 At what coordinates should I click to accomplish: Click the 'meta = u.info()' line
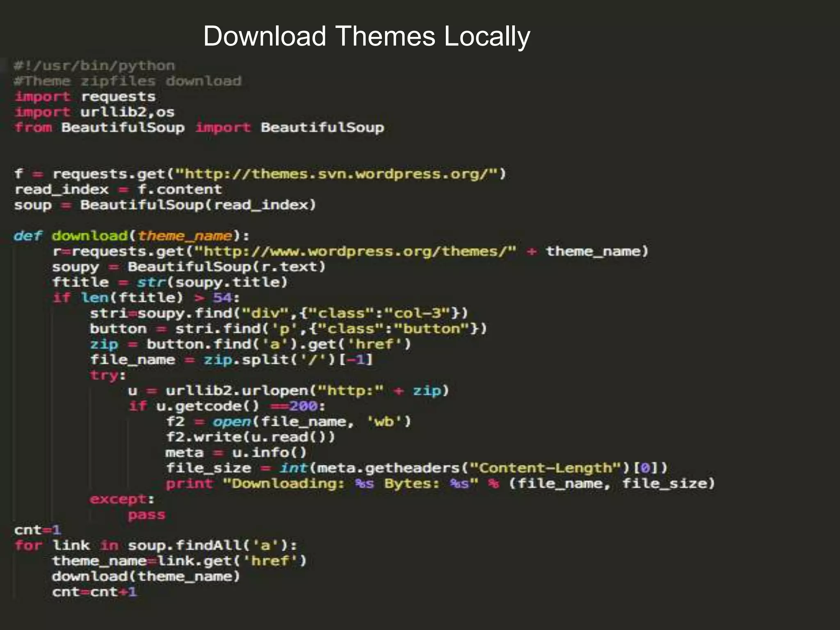coord(236,452)
